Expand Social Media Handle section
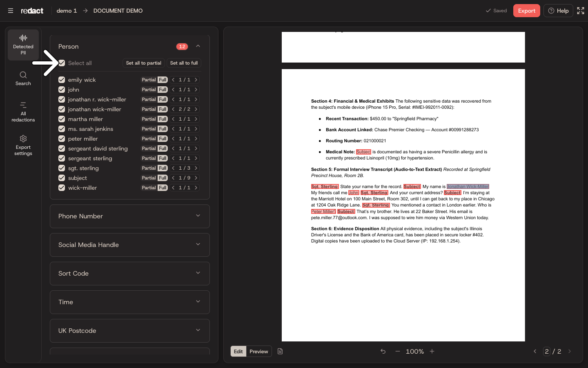 (130, 245)
